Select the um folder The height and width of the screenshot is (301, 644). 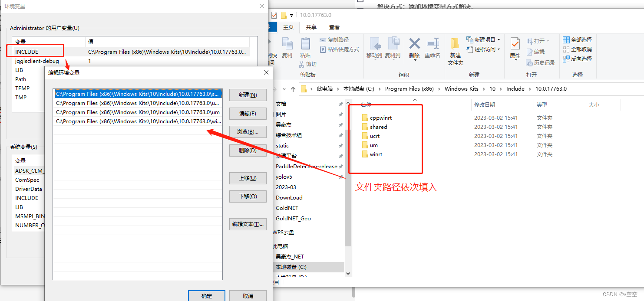pyautogui.click(x=374, y=145)
